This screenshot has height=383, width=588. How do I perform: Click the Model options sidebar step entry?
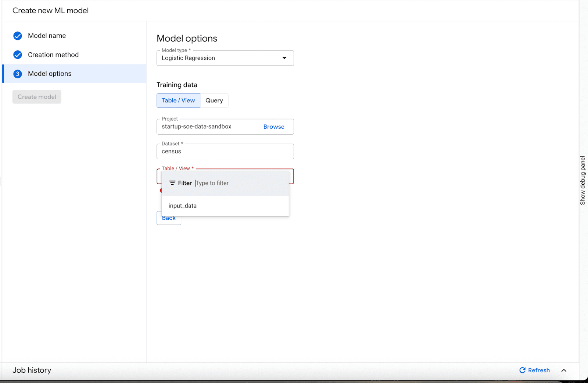coord(50,74)
